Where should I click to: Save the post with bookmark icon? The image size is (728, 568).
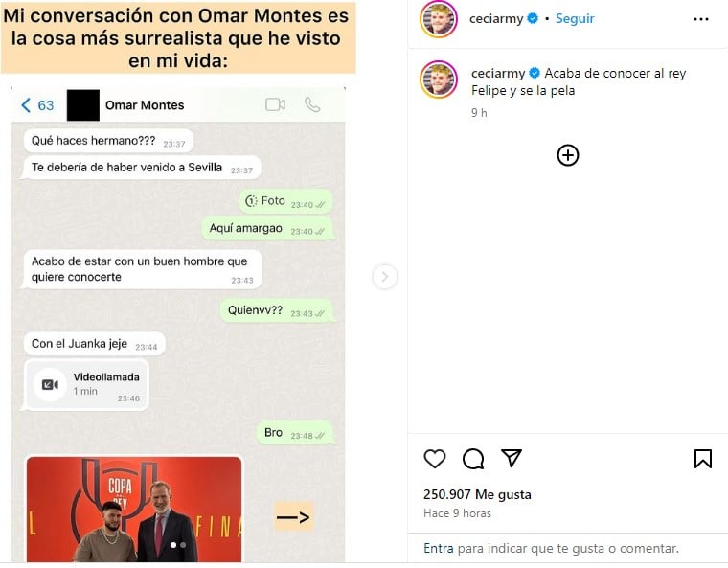click(x=703, y=459)
